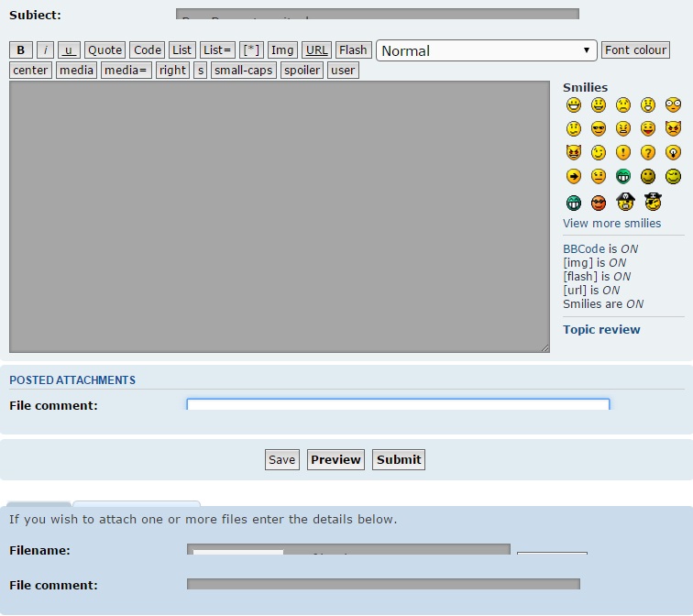This screenshot has width=693, height=616.
Task: Apply italic with the i button
Action: click(45, 49)
